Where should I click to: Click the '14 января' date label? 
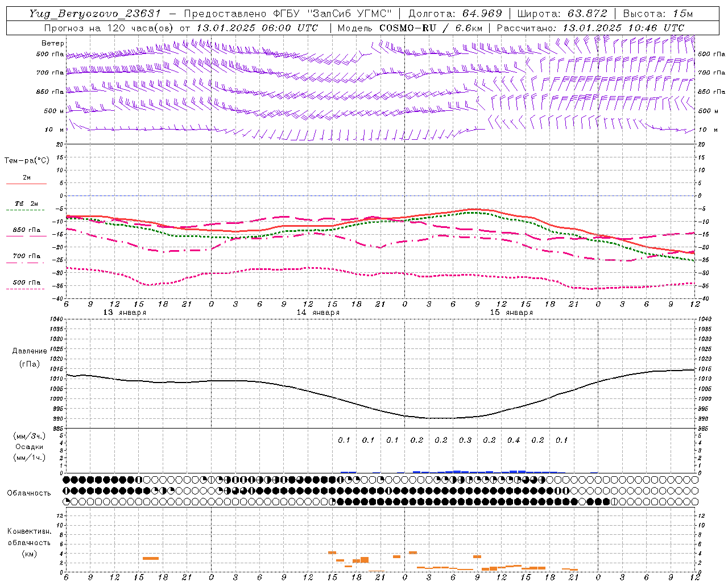[x=318, y=313]
